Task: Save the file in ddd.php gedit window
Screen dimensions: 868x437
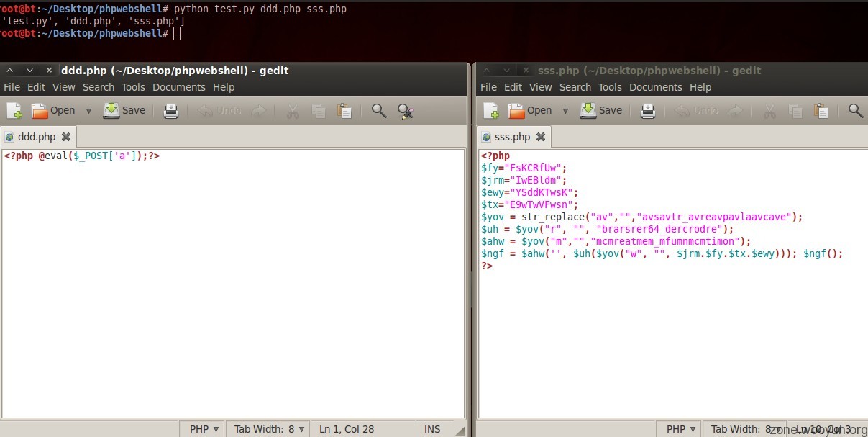Action: click(124, 110)
